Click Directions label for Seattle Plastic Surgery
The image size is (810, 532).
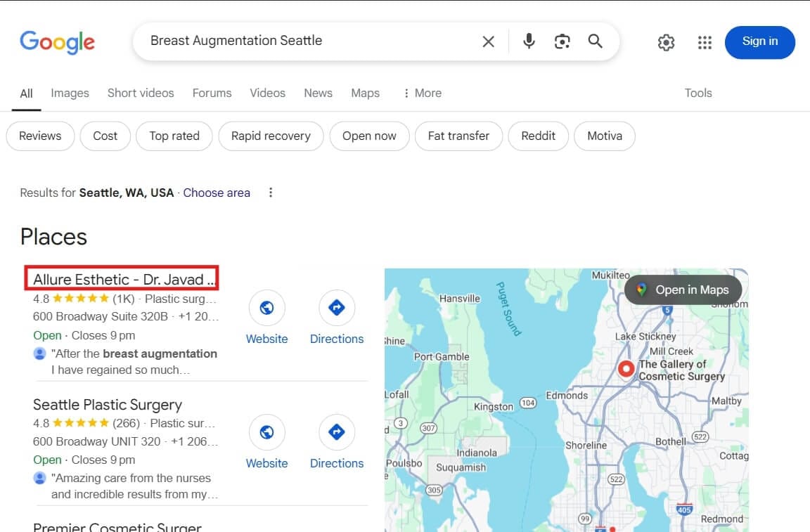tap(337, 463)
